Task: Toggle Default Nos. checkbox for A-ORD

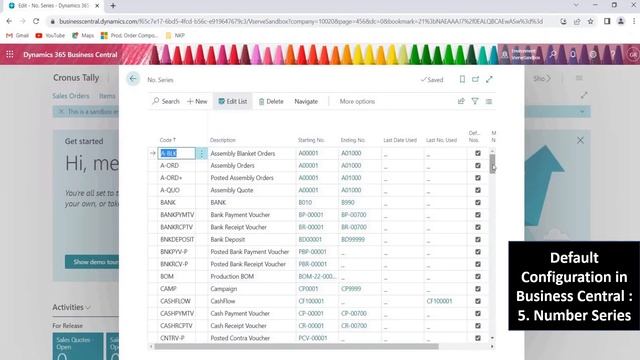Action: click(x=478, y=166)
